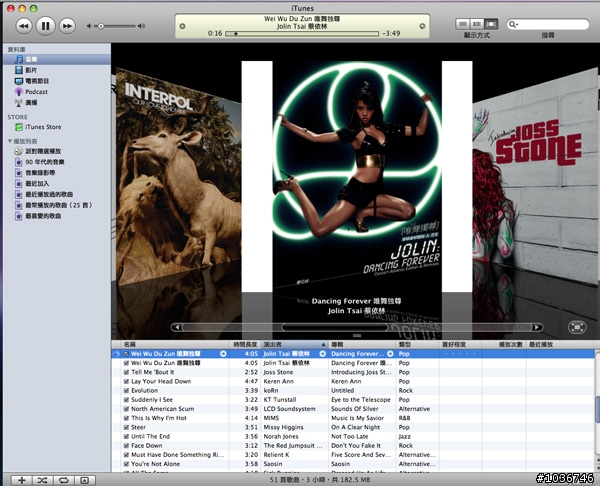This screenshot has width=600, height=486.
Task: Click arrow next to selected Dancing Forever album
Action: tap(390, 354)
